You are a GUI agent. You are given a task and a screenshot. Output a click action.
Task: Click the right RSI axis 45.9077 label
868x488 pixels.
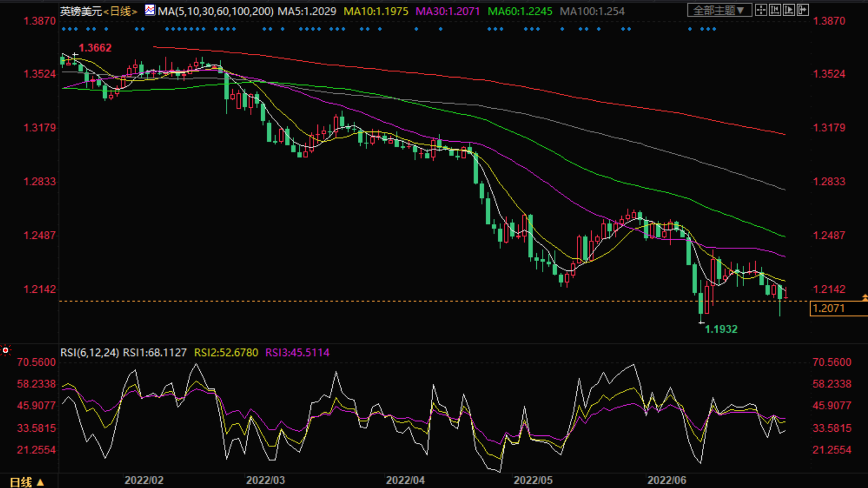click(832, 406)
